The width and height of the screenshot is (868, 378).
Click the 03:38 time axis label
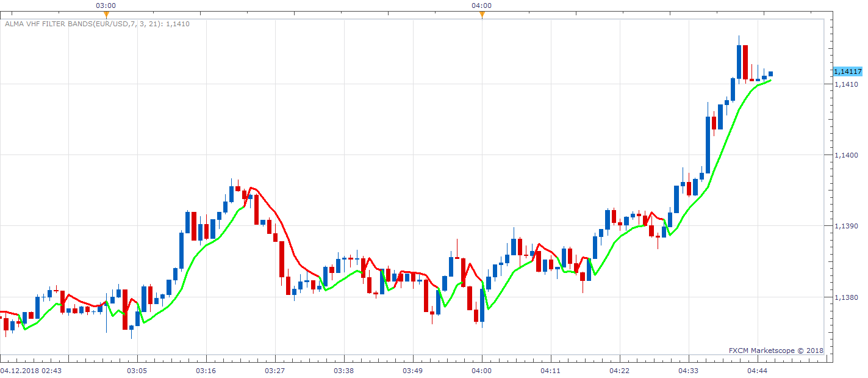(343, 371)
